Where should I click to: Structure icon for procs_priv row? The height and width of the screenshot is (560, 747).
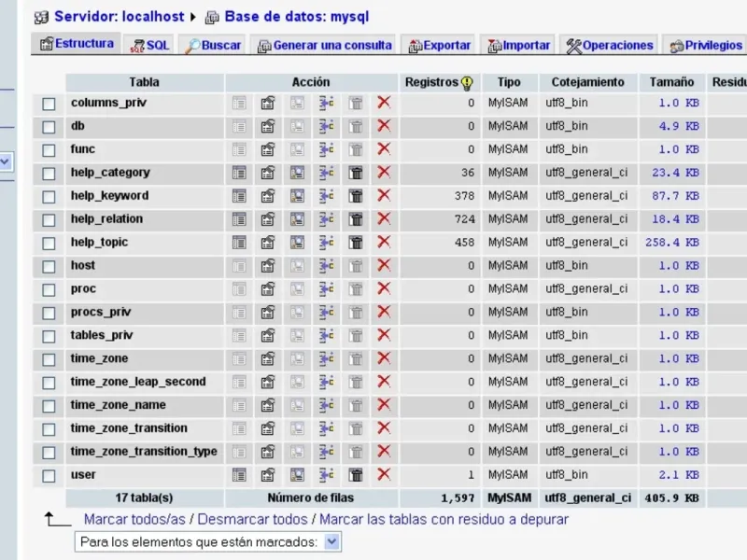[x=268, y=313]
